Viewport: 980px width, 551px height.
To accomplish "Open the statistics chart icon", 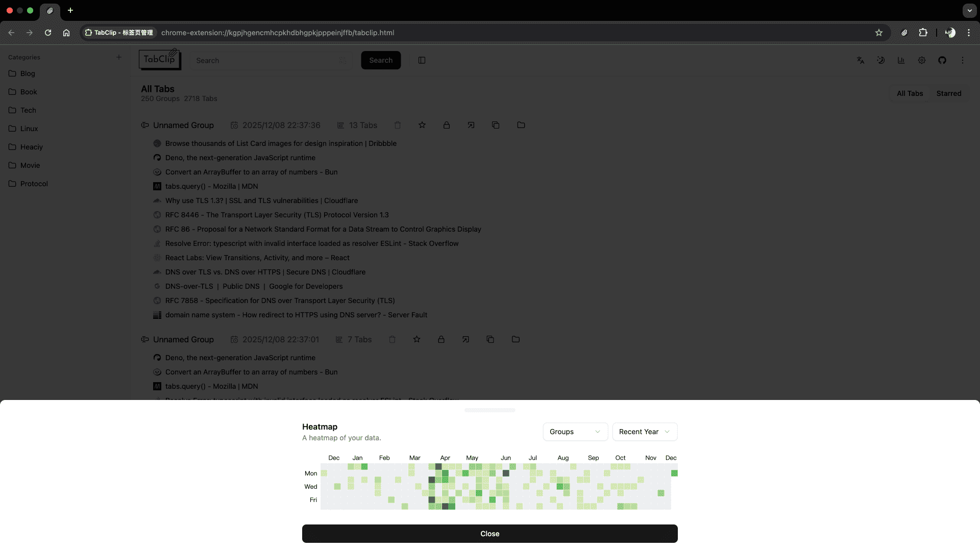I will (x=901, y=60).
